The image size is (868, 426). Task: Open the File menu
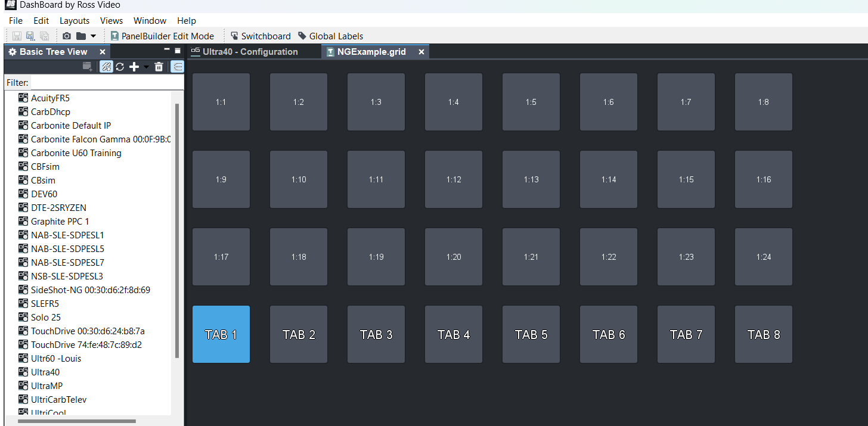coord(15,20)
